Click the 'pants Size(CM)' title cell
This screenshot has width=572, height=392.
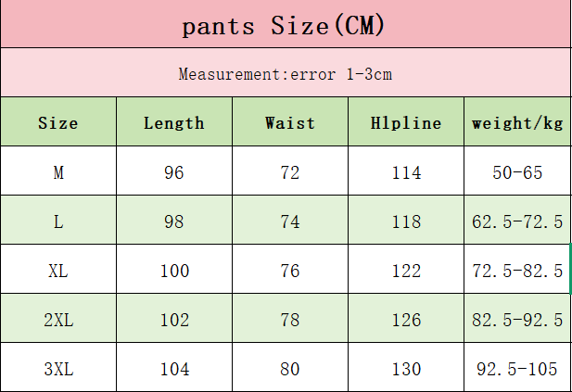(x=286, y=24)
